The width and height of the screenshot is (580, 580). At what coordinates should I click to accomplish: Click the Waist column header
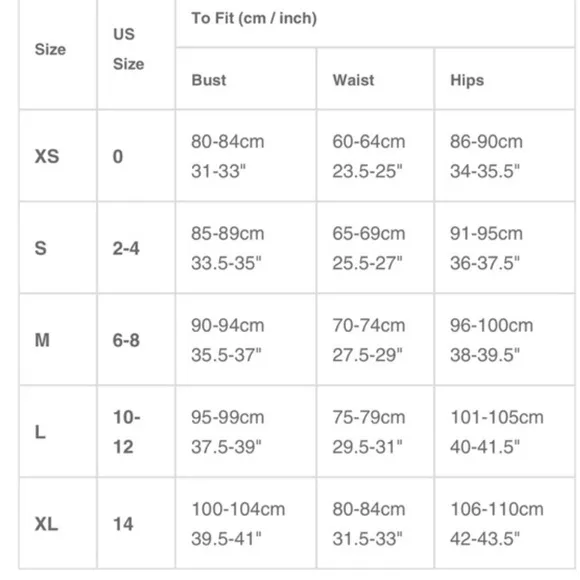pyautogui.click(x=353, y=80)
